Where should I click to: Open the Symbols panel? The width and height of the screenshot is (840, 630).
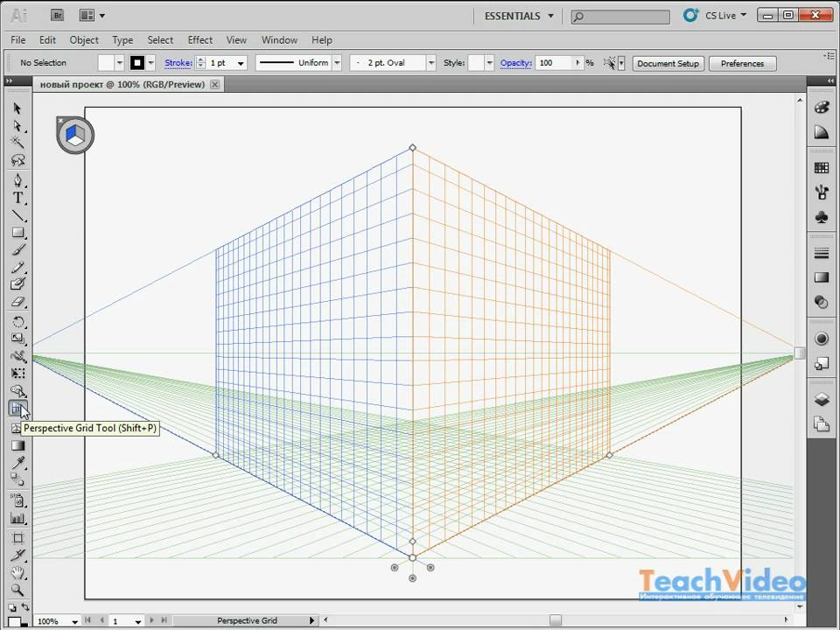point(822,217)
